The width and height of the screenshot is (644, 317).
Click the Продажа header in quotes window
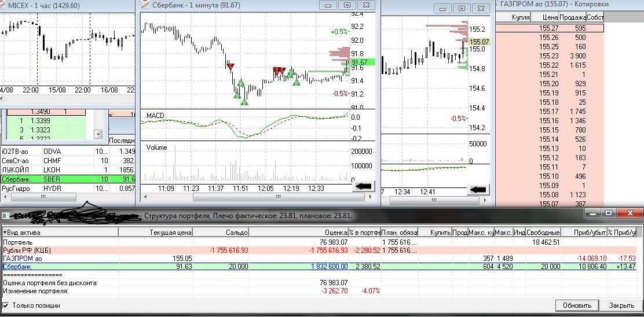coord(573,17)
